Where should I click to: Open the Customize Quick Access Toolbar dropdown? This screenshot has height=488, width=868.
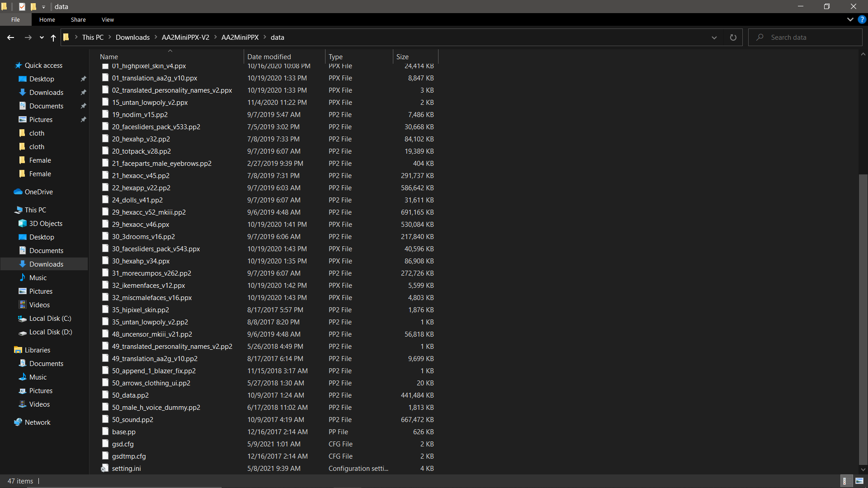tap(43, 7)
